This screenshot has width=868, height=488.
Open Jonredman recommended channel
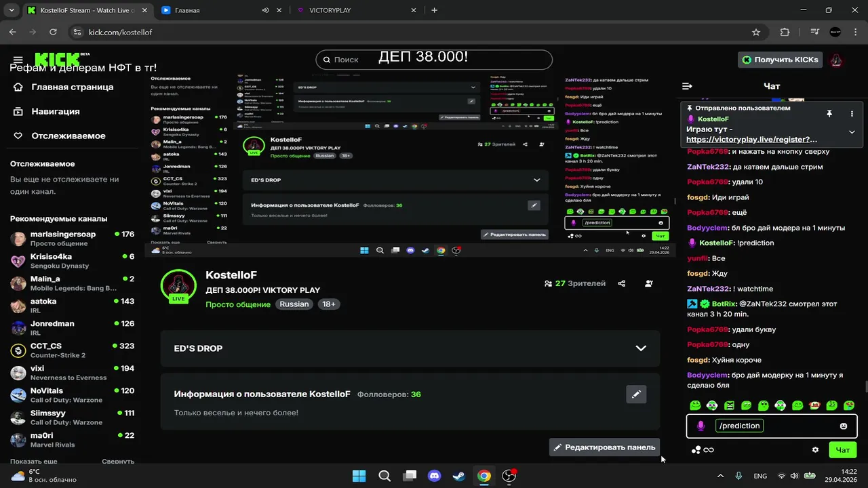pos(73,328)
